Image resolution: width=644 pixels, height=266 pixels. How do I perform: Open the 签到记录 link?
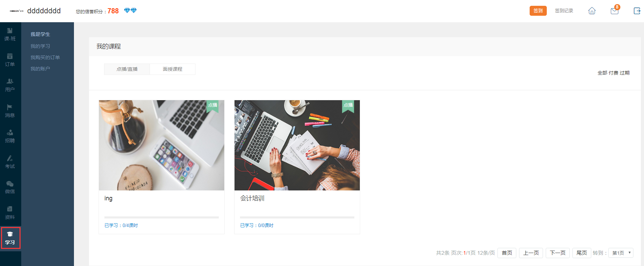pos(564,11)
